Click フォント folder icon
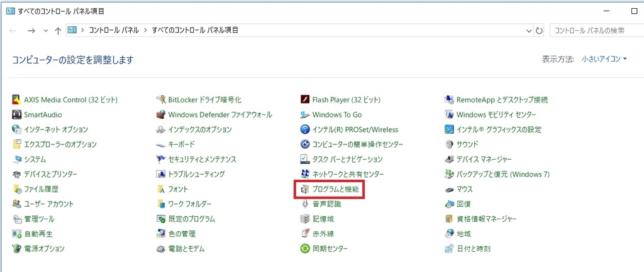The height and width of the screenshot is (272, 644). coord(160,189)
